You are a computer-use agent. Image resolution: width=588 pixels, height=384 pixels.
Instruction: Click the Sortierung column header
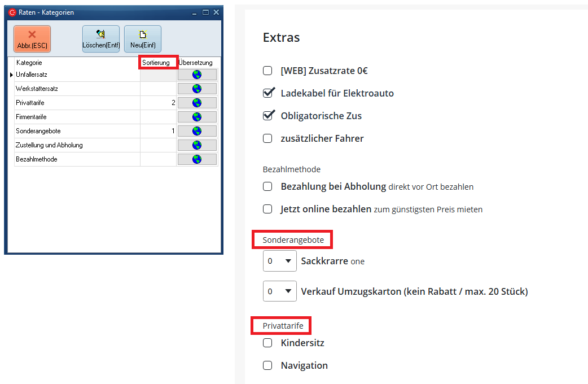coord(156,63)
